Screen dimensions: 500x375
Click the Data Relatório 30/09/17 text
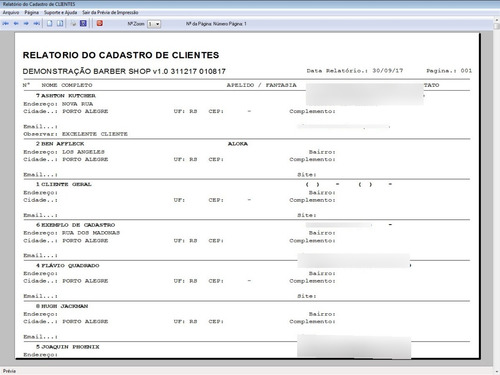(355, 71)
